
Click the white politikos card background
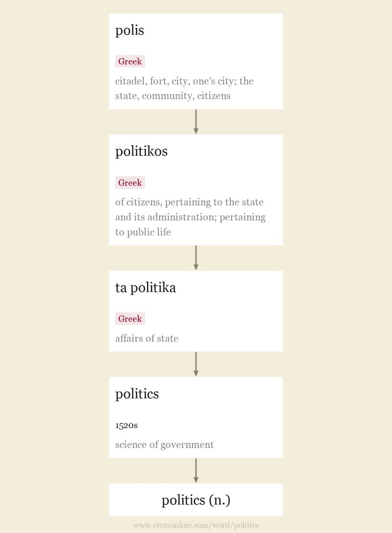point(196,190)
